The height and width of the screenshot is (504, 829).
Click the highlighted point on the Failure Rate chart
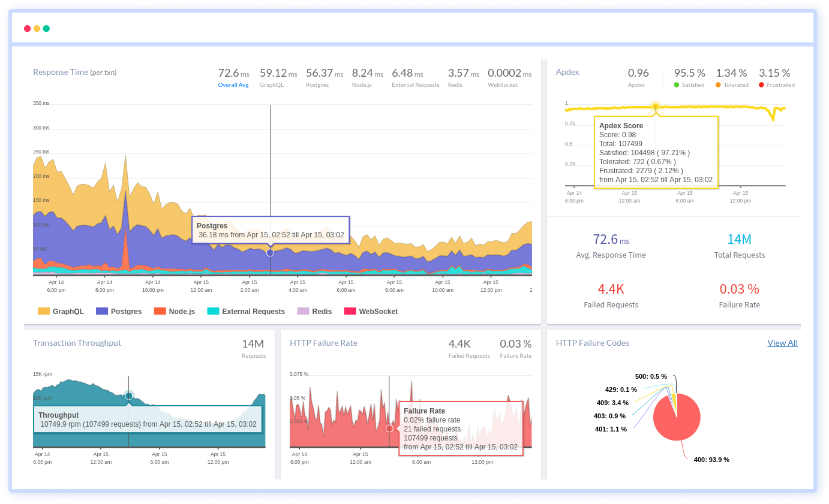[389, 428]
